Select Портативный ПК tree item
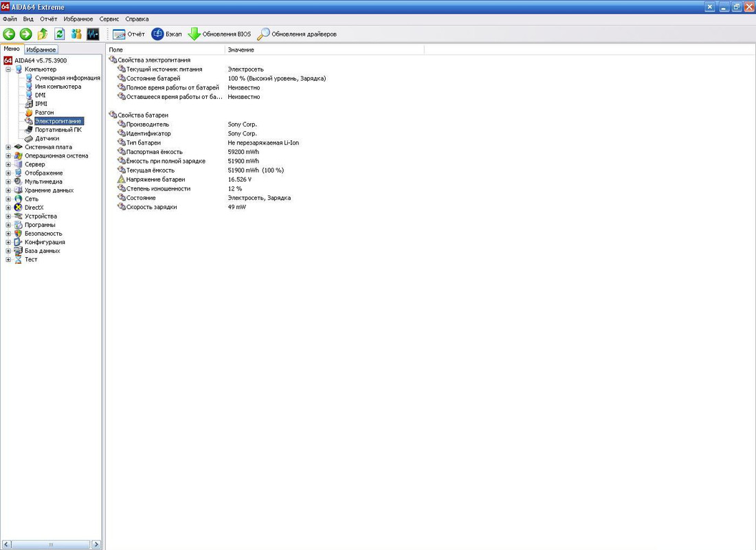Screen dimensions: 756x550 click(x=58, y=130)
